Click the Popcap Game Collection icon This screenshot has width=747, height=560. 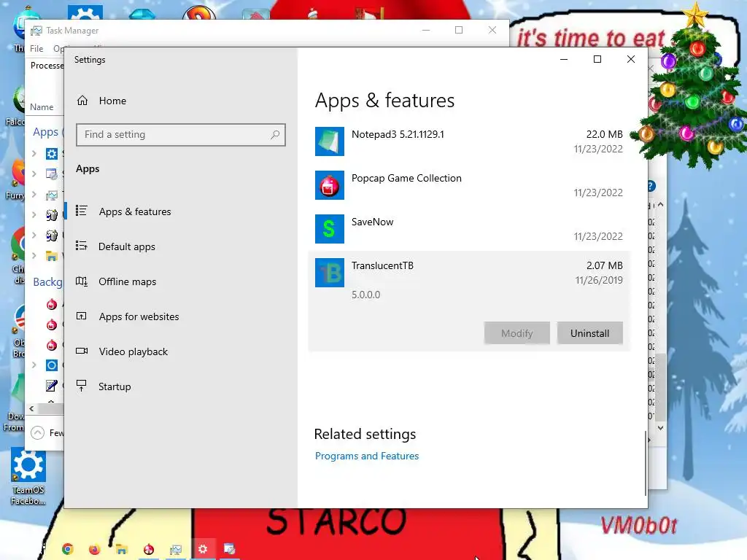330,185
